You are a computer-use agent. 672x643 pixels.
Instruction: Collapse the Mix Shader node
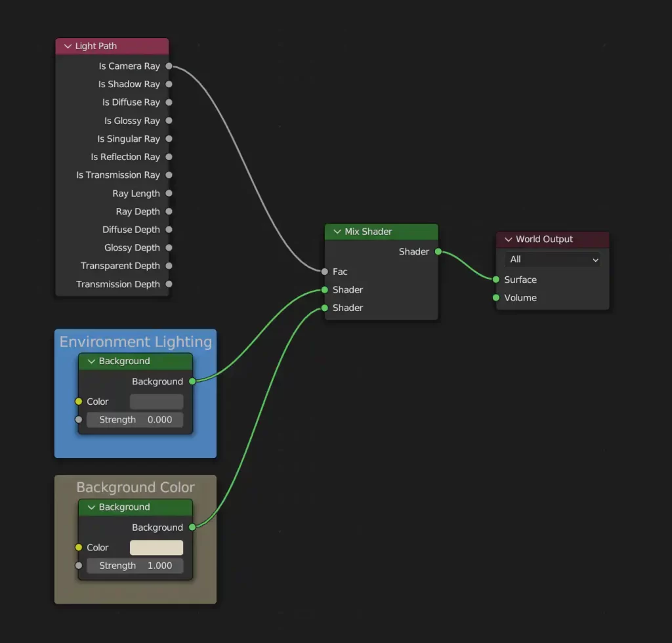pos(337,232)
